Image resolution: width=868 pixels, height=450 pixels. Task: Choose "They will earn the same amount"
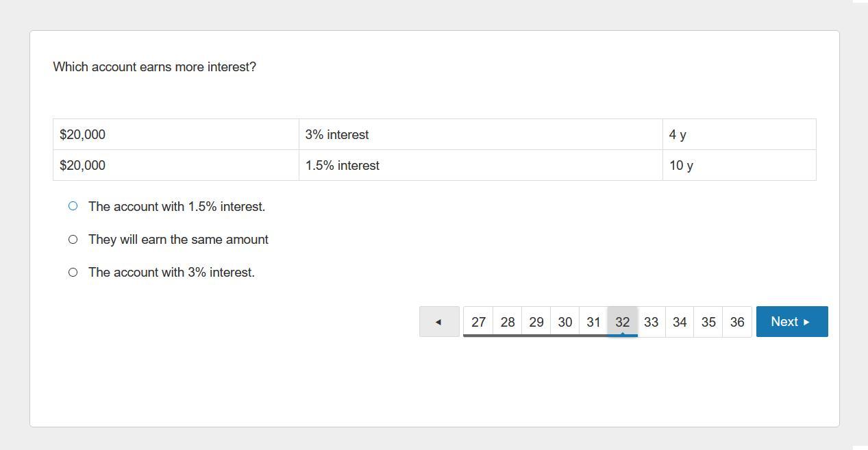pos(73,239)
